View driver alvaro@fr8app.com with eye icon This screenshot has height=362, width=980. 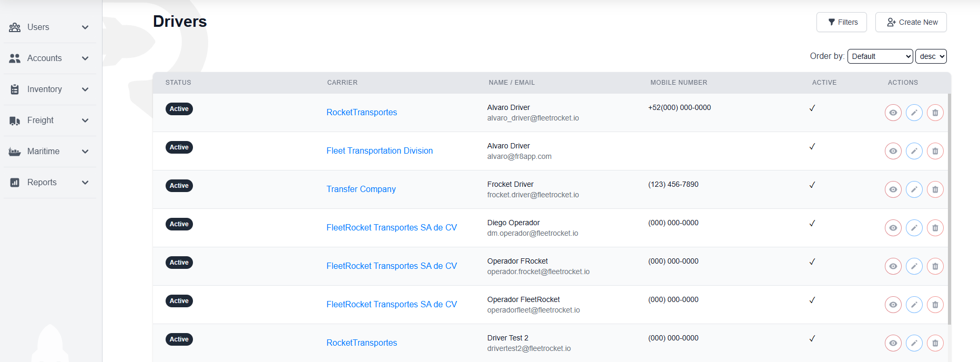(893, 151)
